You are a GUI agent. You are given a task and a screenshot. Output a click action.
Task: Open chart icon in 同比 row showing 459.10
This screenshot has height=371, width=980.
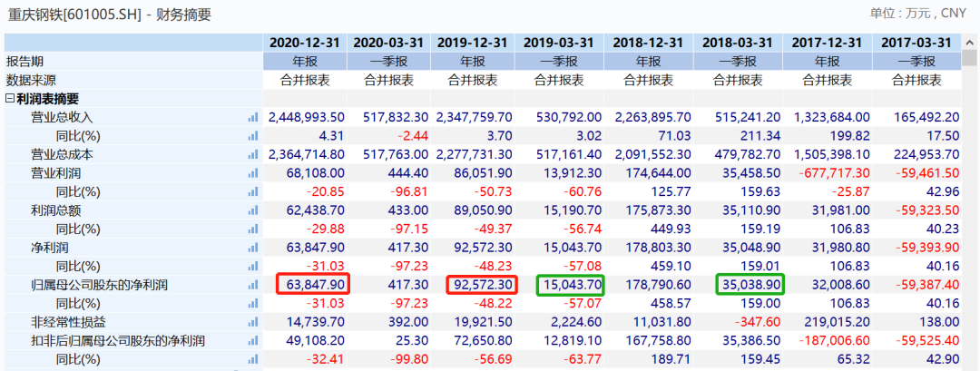point(252,266)
